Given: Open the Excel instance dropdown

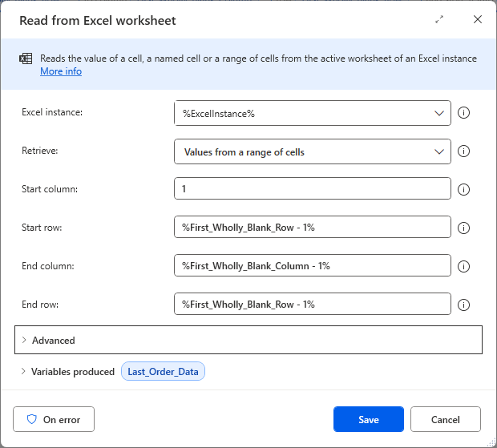Looking at the screenshot, I should (x=313, y=113).
